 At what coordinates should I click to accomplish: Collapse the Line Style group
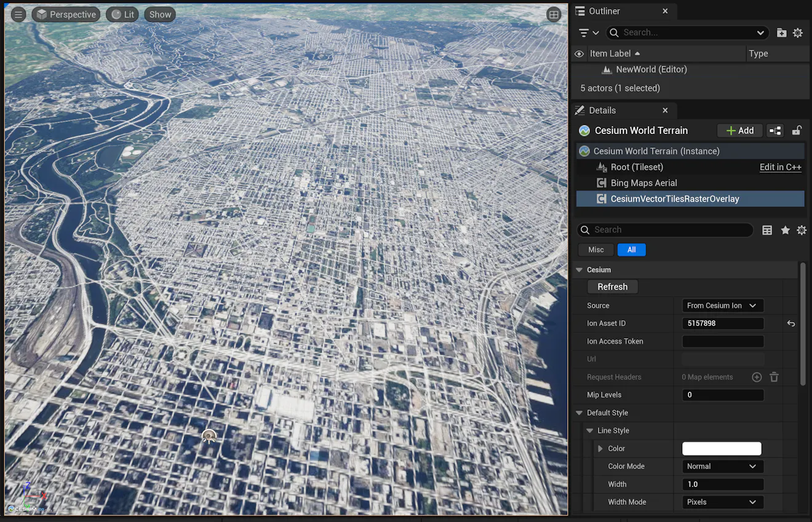tap(589, 430)
